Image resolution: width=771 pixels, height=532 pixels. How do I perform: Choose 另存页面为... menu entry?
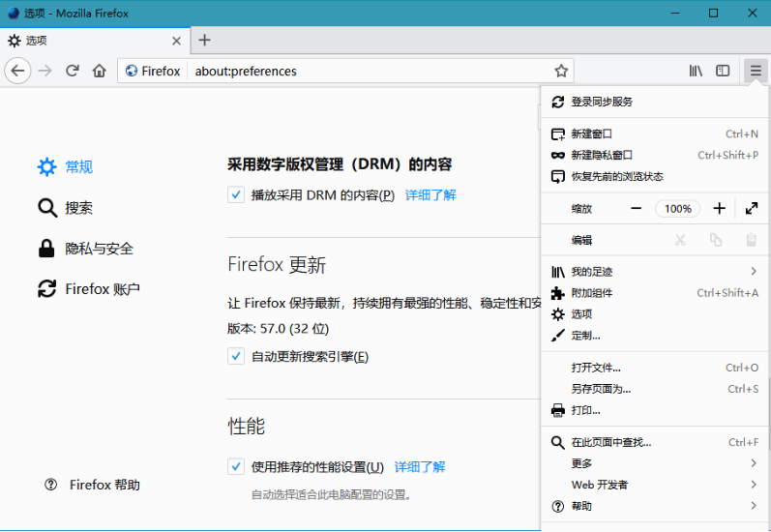coord(655,389)
